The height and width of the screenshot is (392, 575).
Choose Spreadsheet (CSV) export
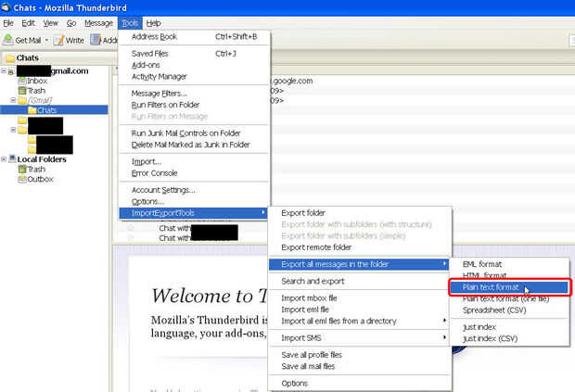pos(510,310)
